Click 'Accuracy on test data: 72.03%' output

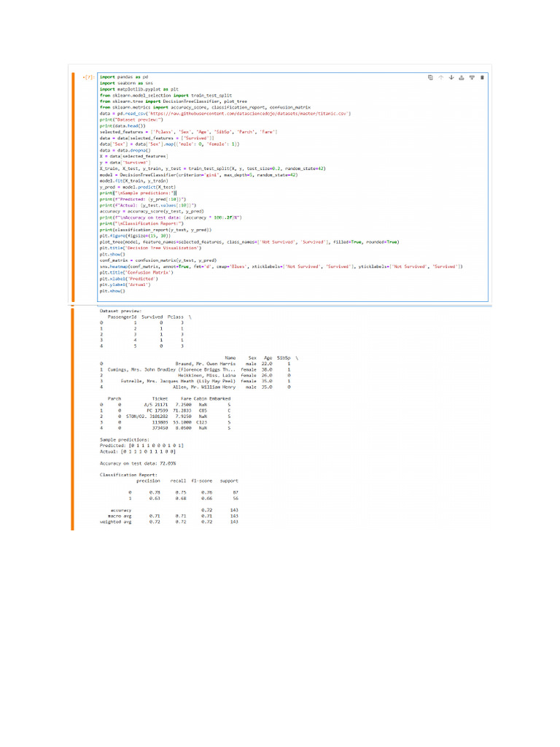coord(138,463)
